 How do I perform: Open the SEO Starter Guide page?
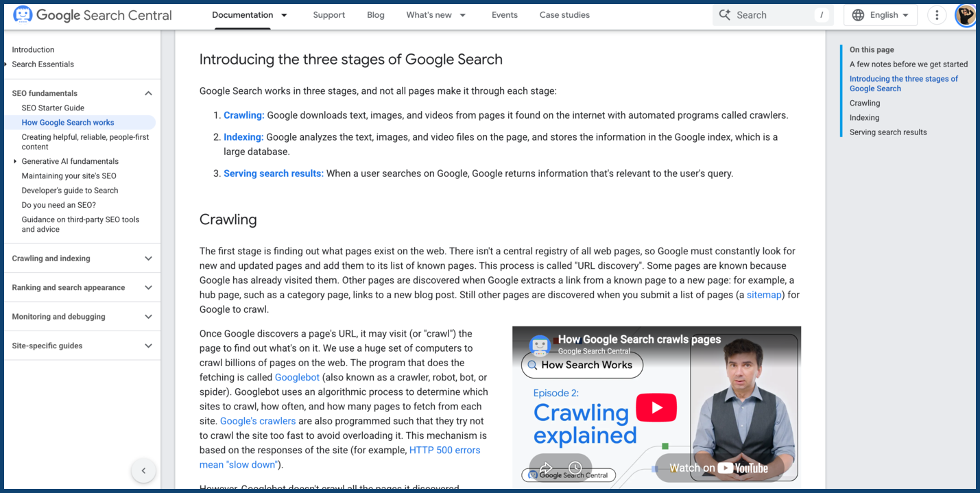[x=53, y=108]
